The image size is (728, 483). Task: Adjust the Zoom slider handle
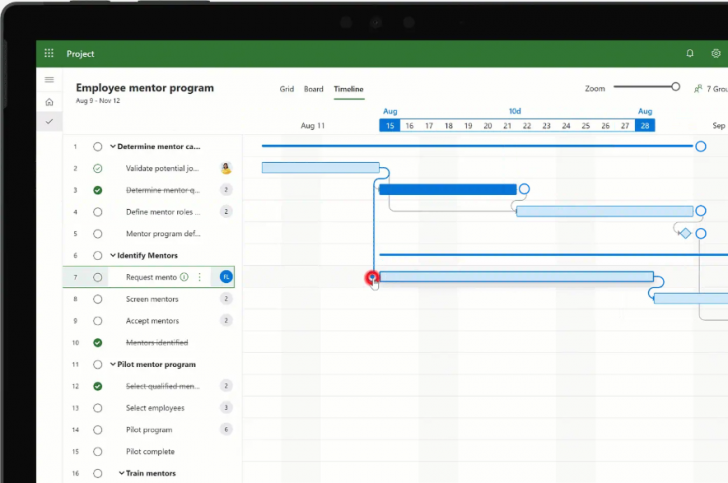coord(676,86)
